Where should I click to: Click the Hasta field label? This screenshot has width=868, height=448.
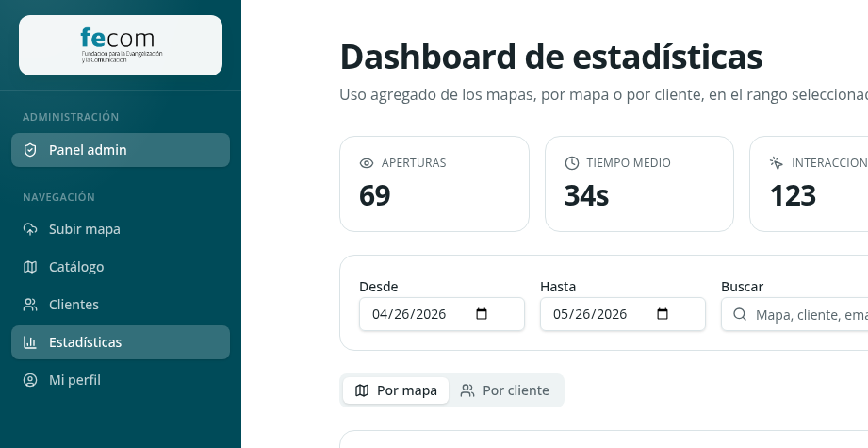pos(558,287)
